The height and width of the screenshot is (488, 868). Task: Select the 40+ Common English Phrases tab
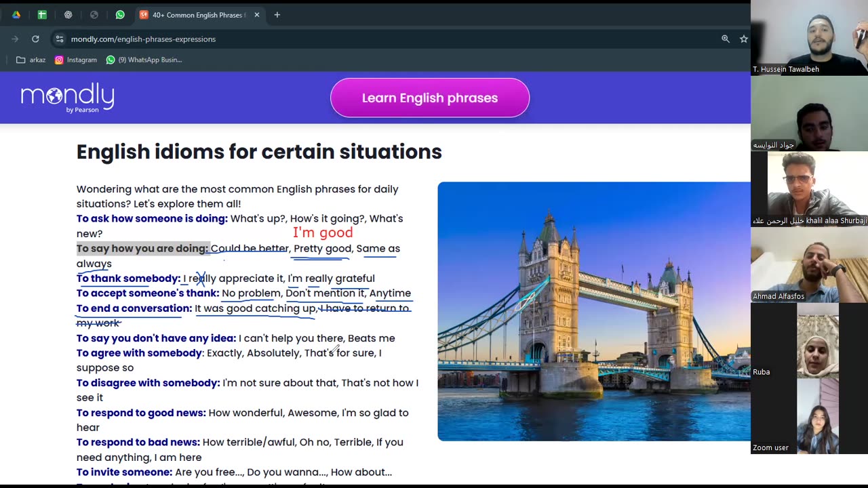[199, 15]
